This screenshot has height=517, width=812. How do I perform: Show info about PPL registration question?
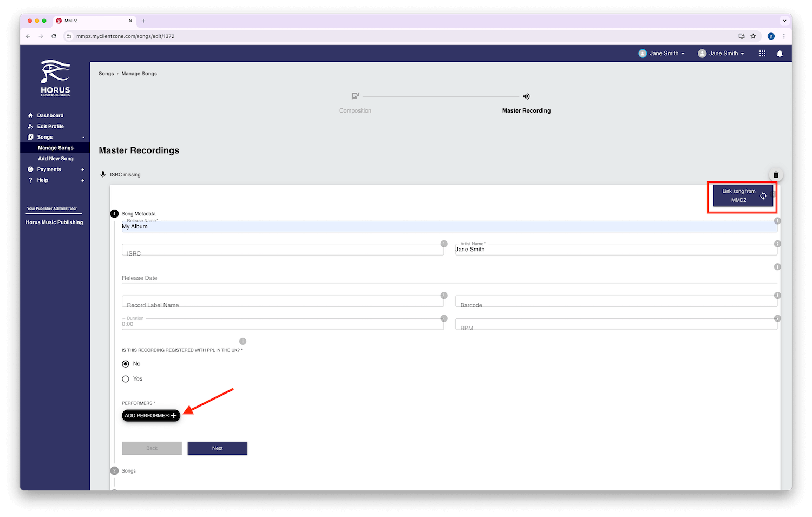click(x=243, y=341)
